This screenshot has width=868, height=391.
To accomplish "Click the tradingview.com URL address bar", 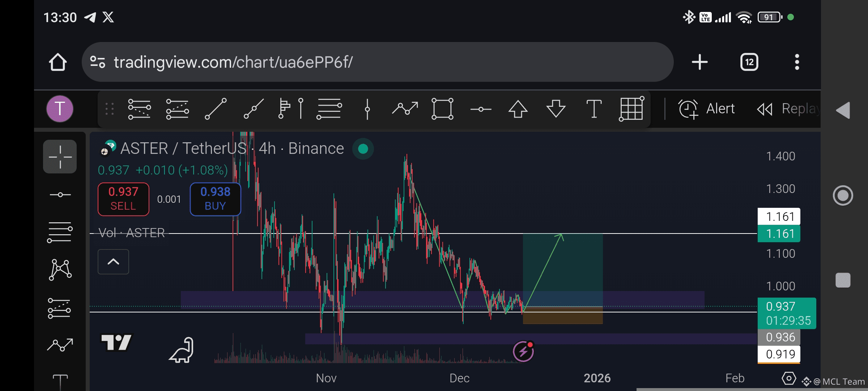I will click(x=376, y=62).
